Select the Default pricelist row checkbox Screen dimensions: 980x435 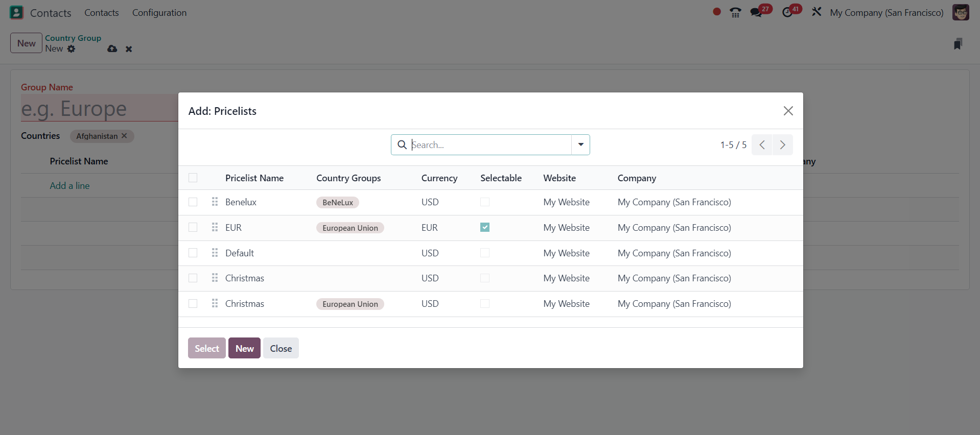193,253
